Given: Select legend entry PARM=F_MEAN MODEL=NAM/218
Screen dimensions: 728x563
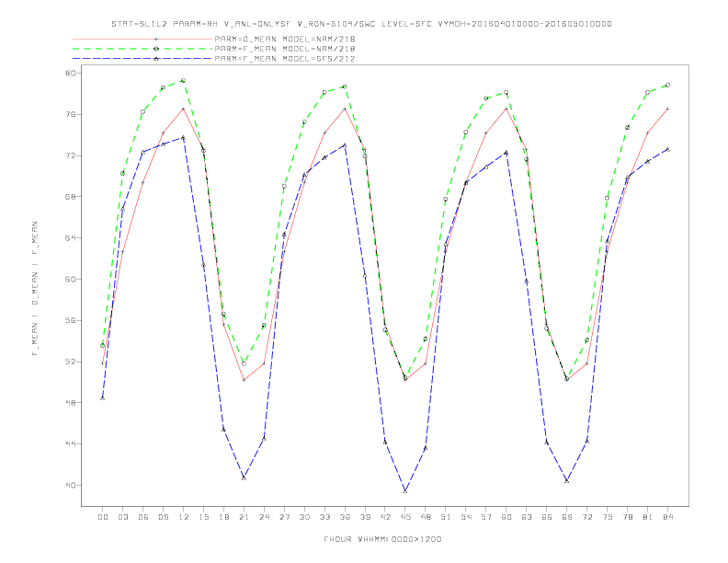Looking at the screenshot, I should (x=285, y=49).
